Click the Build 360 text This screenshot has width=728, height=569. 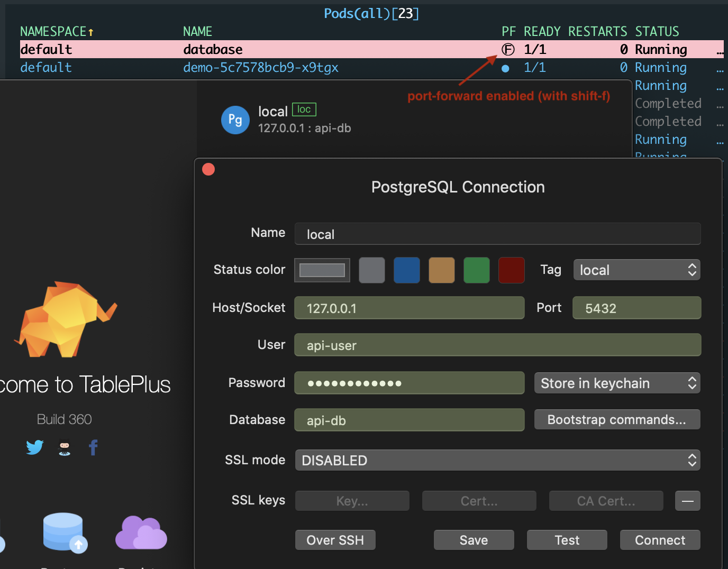coord(65,419)
